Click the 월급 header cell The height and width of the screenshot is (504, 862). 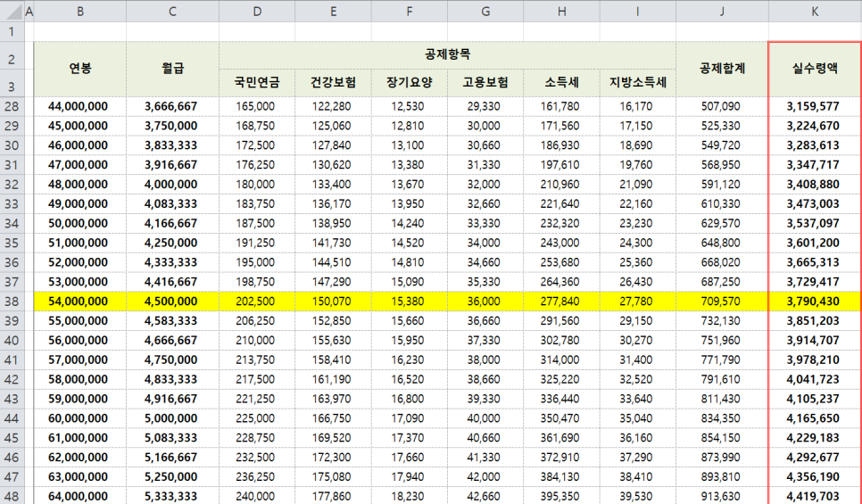coord(172,69)
